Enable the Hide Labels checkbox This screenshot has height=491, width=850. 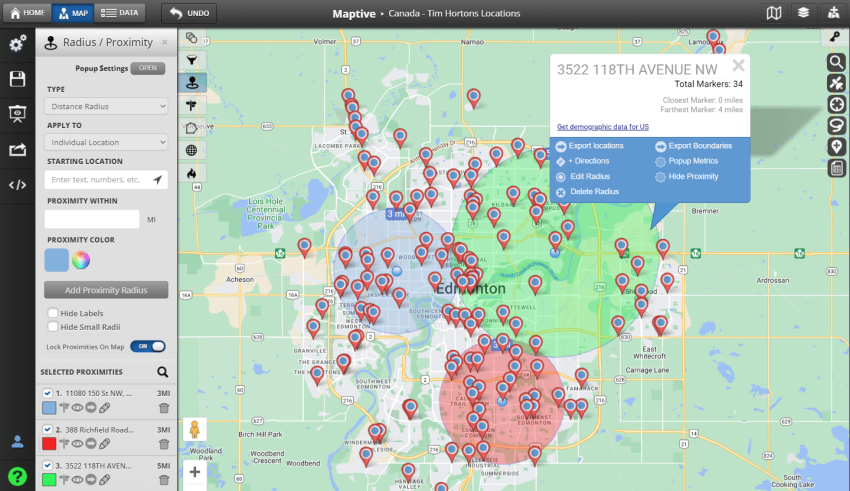pyautogui.click(x=53, y=313)
